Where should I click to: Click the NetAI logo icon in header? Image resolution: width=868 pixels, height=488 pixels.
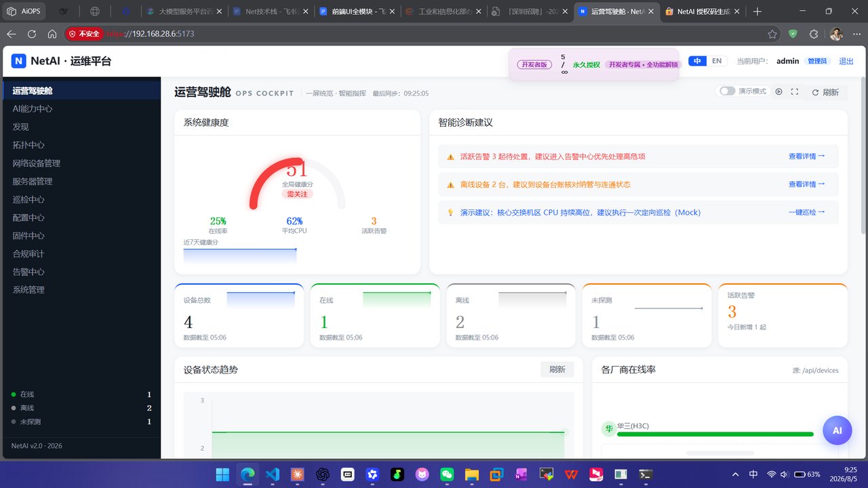[18, 61]
